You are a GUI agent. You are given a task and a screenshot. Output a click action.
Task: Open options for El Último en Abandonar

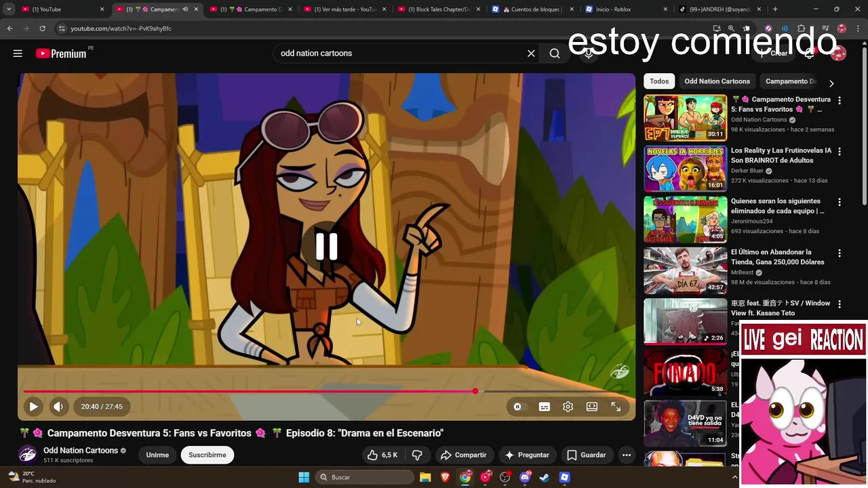pos(840,253)
